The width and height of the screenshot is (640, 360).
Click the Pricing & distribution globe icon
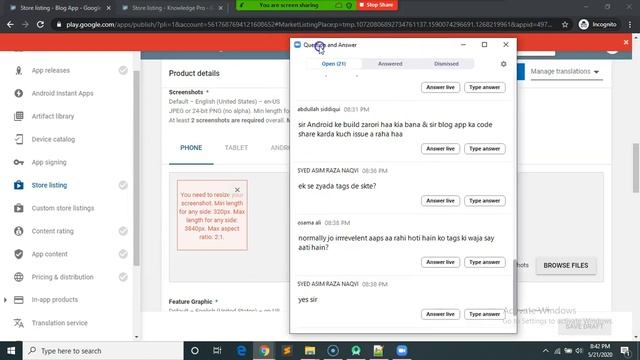point(18,277)
